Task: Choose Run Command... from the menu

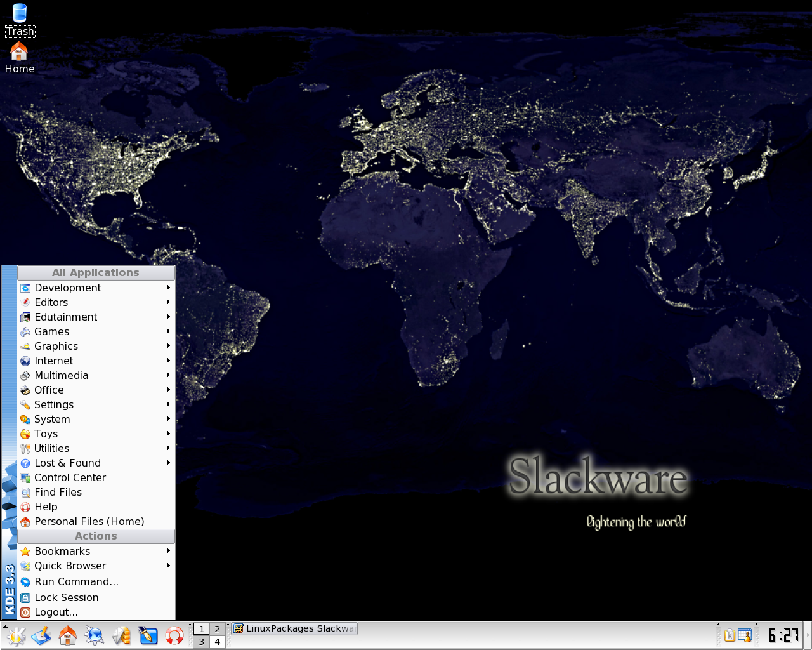Action: (96, 581)
